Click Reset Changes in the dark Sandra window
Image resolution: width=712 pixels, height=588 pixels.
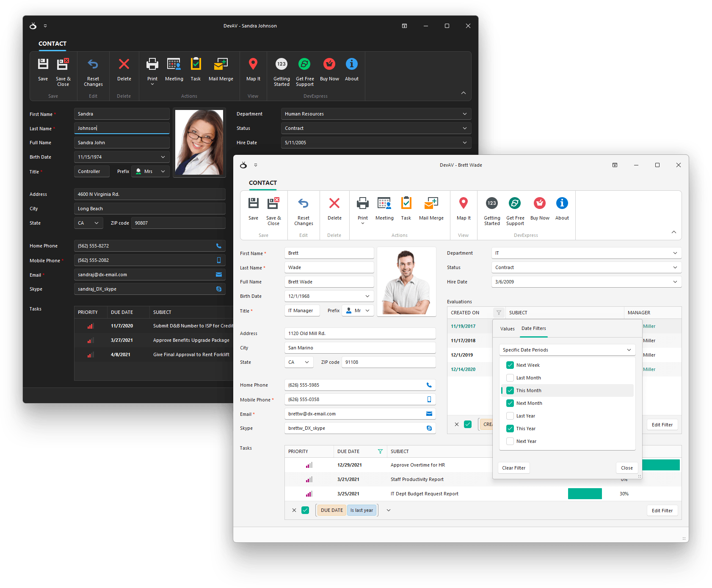(x=93, y=71)
